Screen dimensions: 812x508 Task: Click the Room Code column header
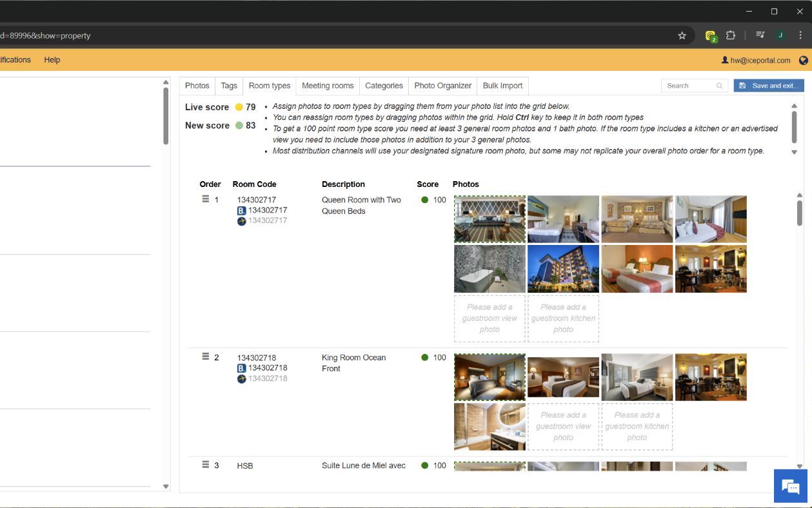click(254, 184)
